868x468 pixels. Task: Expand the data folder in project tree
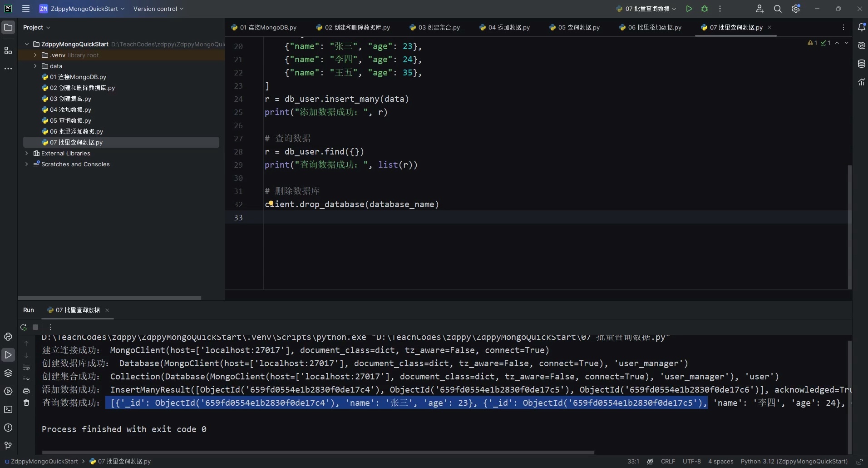pos(35,66)
